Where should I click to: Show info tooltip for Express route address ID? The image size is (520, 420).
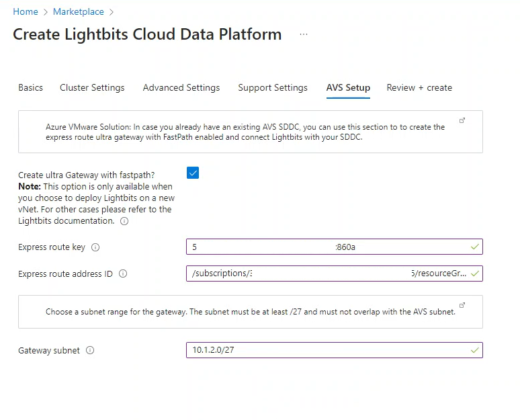point(123,274)
